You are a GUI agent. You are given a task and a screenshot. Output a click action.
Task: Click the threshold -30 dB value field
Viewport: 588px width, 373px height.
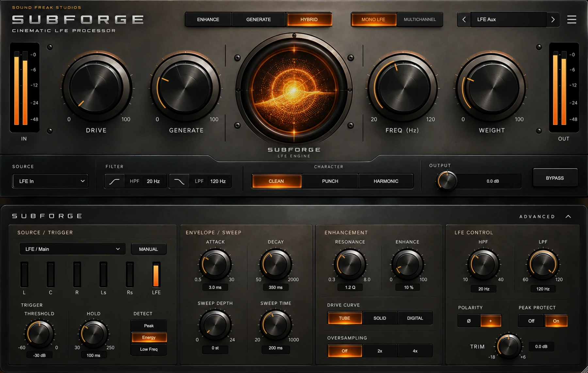39,355
